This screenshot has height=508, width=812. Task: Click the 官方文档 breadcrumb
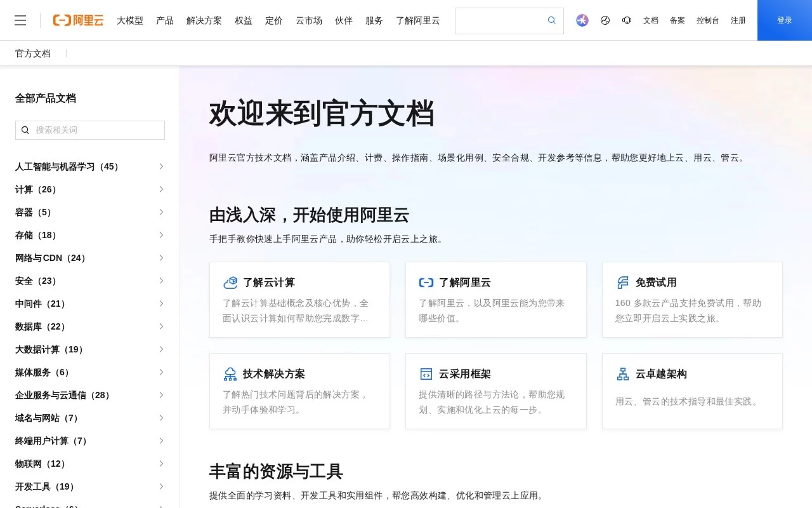pyautogui.click(x=33, y=53)
